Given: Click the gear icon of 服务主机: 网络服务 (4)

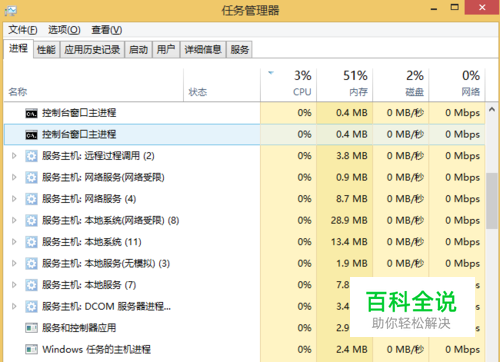Looking at the screenshot, I should (x=31, y=199).
